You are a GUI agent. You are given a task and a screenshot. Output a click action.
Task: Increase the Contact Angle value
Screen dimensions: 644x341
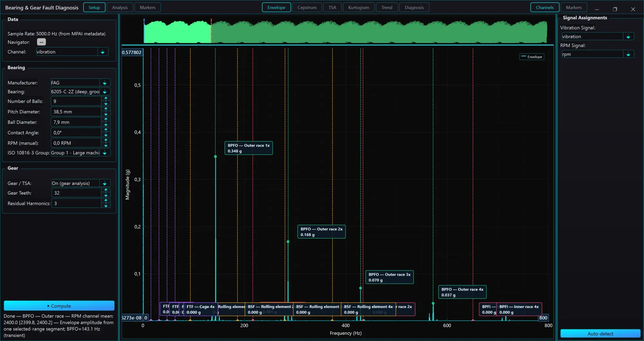[x=106, y=130]
